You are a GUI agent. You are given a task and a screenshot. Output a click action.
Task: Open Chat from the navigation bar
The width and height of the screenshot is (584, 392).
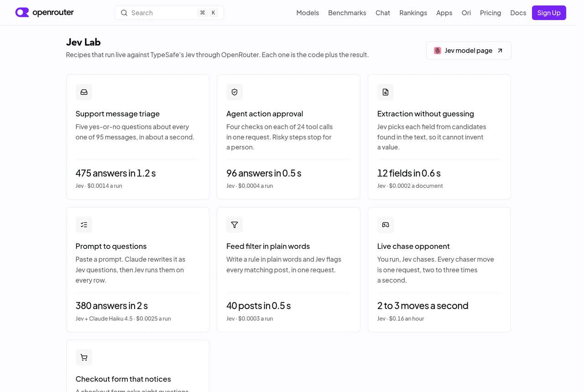383,13
